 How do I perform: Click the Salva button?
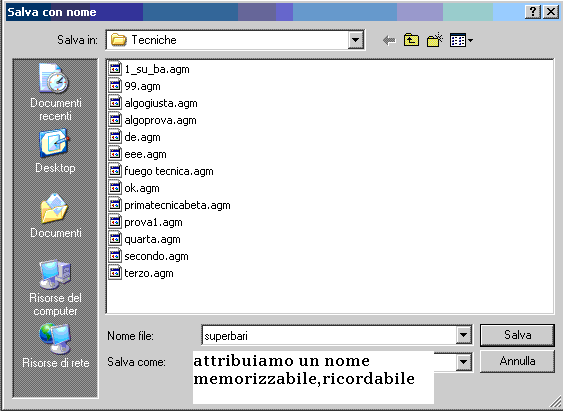[517, 335]
